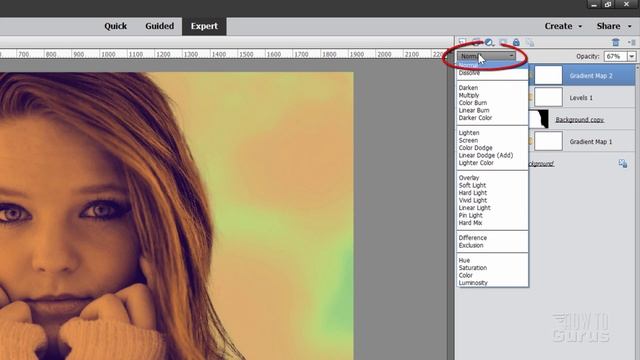Choose Overlay blend mode
Screen dimensions: 640x360
(469, 178)
